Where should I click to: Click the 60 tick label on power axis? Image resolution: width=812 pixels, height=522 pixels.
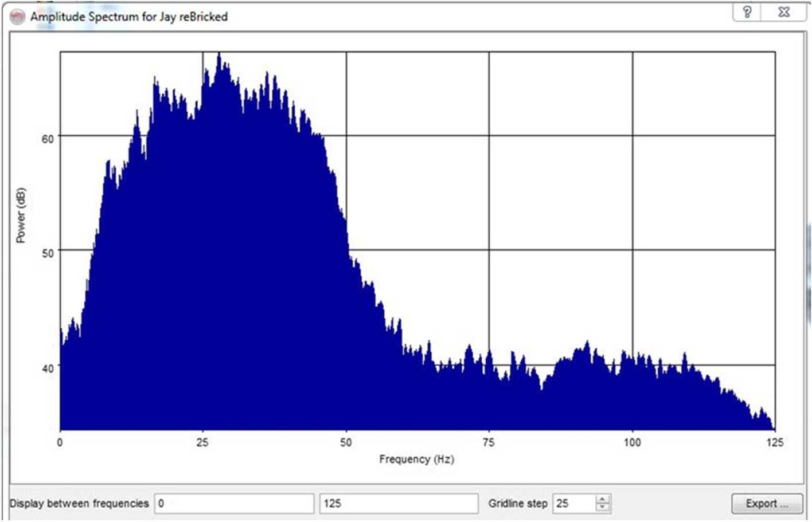click(x=48, y=139)
